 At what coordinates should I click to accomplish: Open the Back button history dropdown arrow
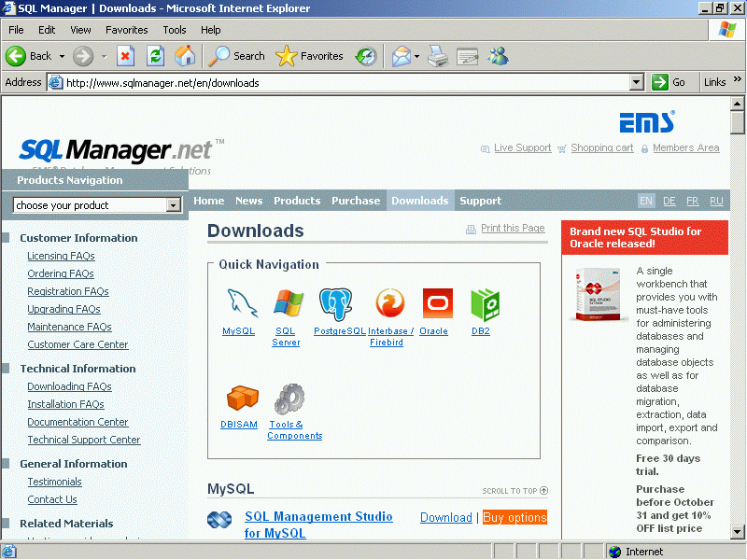coord(62,56)
